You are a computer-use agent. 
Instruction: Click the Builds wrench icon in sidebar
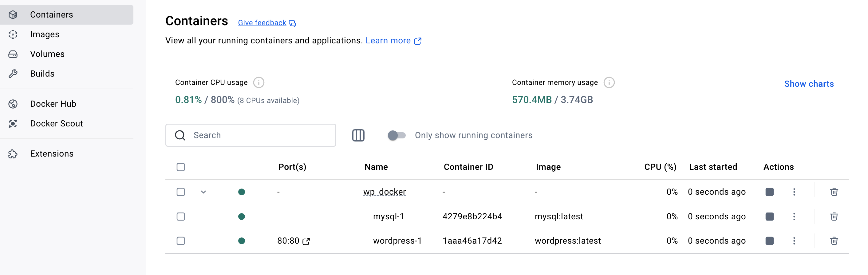(13, 74)
